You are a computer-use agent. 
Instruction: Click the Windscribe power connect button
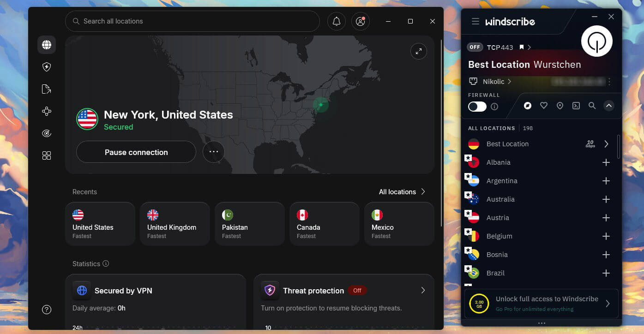pyautogui.click(x=597, y=41)
